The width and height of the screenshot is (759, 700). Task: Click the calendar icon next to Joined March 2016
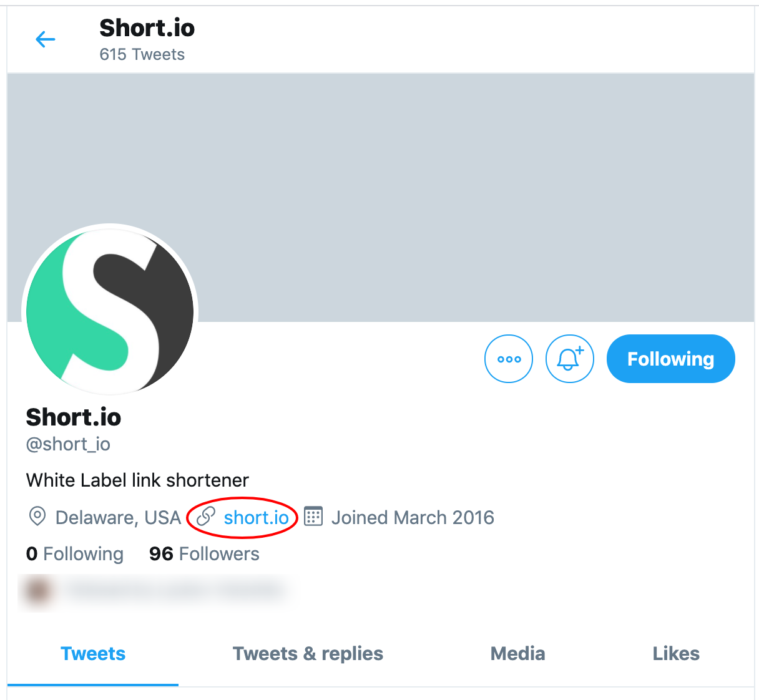[x=313, y=517]
